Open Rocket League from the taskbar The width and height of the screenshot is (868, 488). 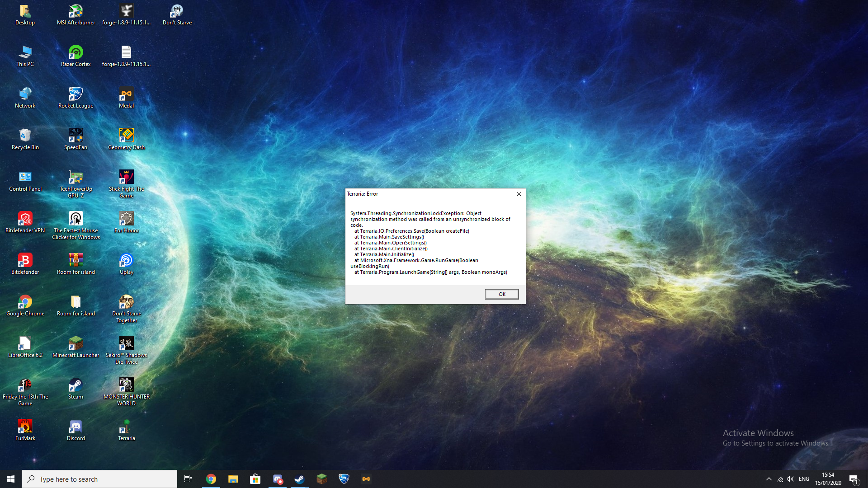pyautogui.click(x=344, y=479)
